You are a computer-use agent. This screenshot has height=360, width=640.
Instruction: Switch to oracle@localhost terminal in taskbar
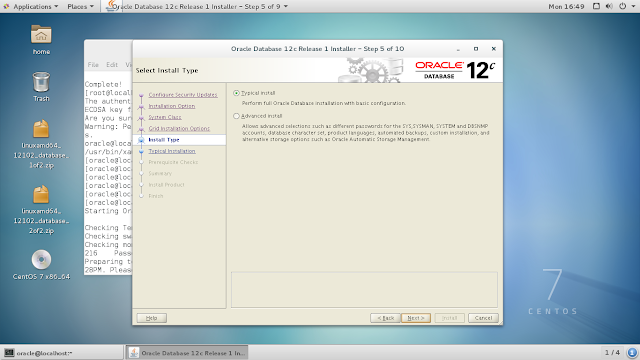[62, 353]
